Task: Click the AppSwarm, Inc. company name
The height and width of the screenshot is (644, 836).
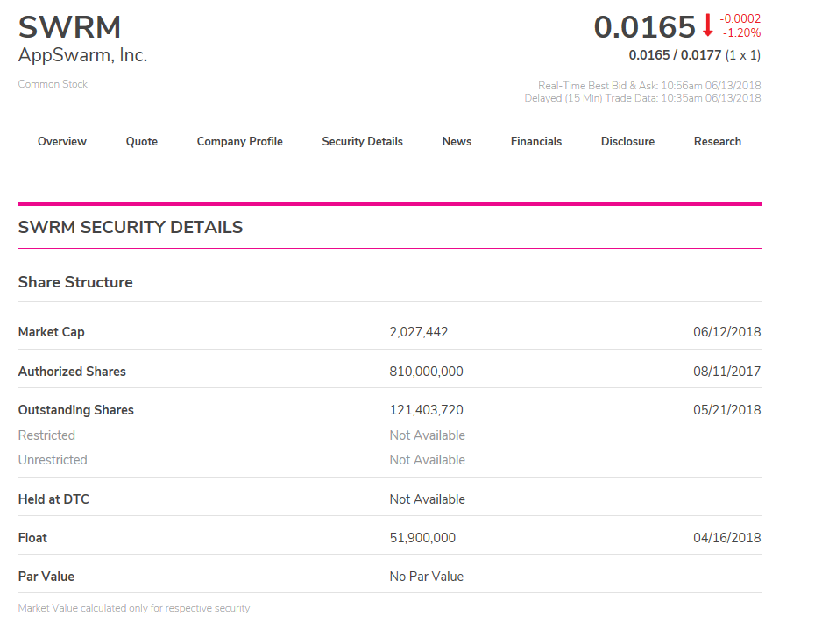Action: tap(82, 55)
